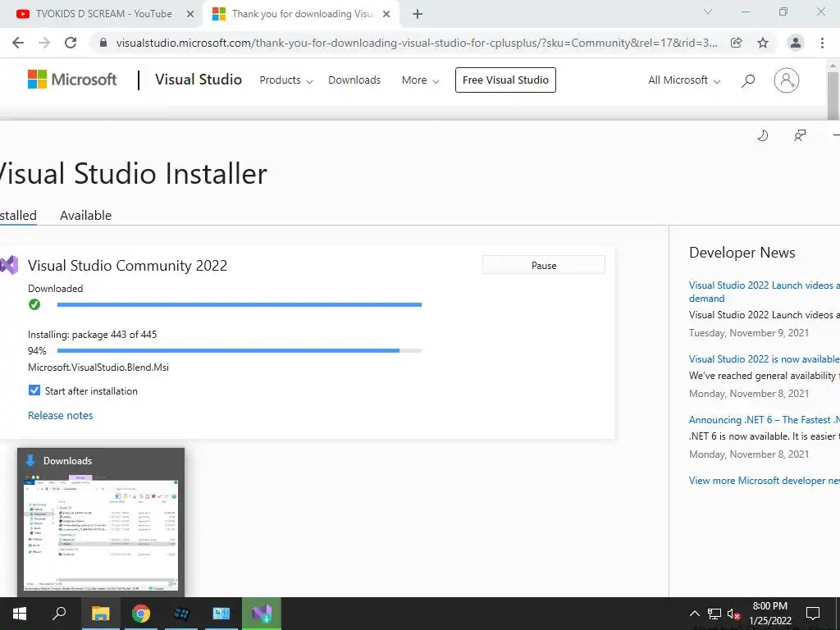Close the YouTube tab

tap(190, 15)
